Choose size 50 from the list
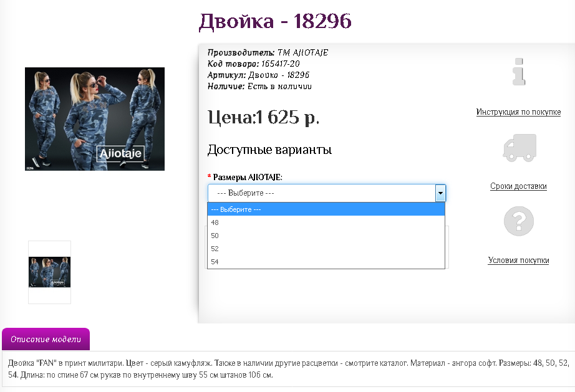 (326, 236)
